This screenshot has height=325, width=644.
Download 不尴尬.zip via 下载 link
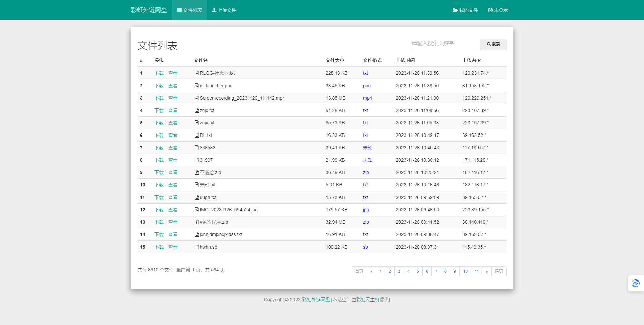(x=159, y=172)
